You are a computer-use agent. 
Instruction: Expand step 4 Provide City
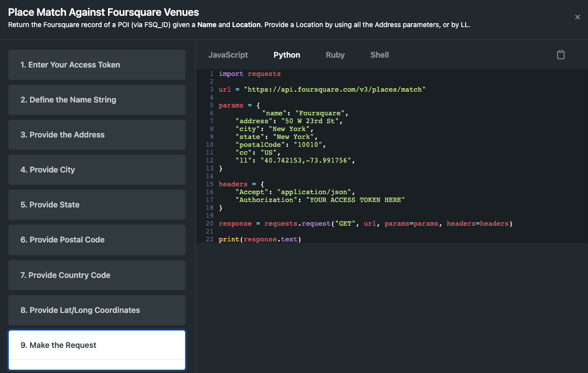(x=97, y=170)
